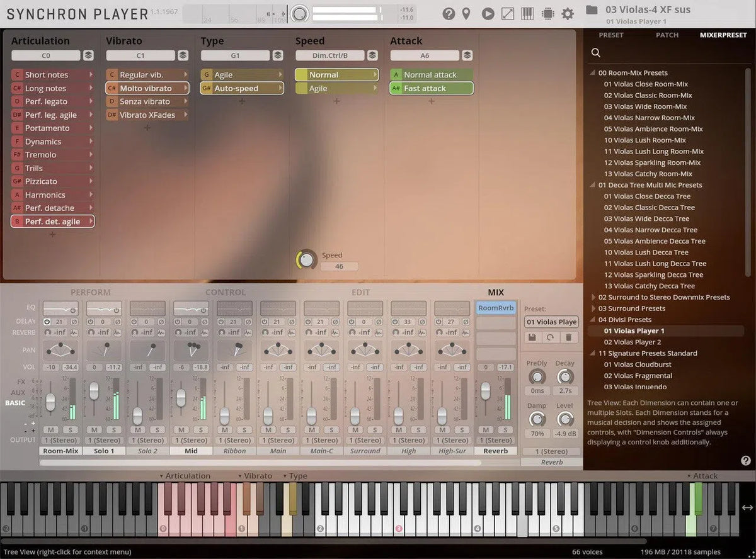
Task: Open the Room-Mix output 1 (Stereo) dropdown
Action: coord(60,440)
